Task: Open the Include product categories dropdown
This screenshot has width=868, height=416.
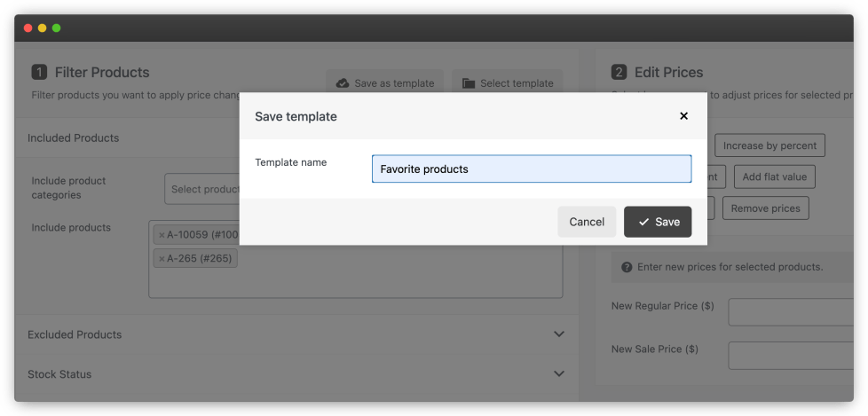Action: (x=202, y=189)
